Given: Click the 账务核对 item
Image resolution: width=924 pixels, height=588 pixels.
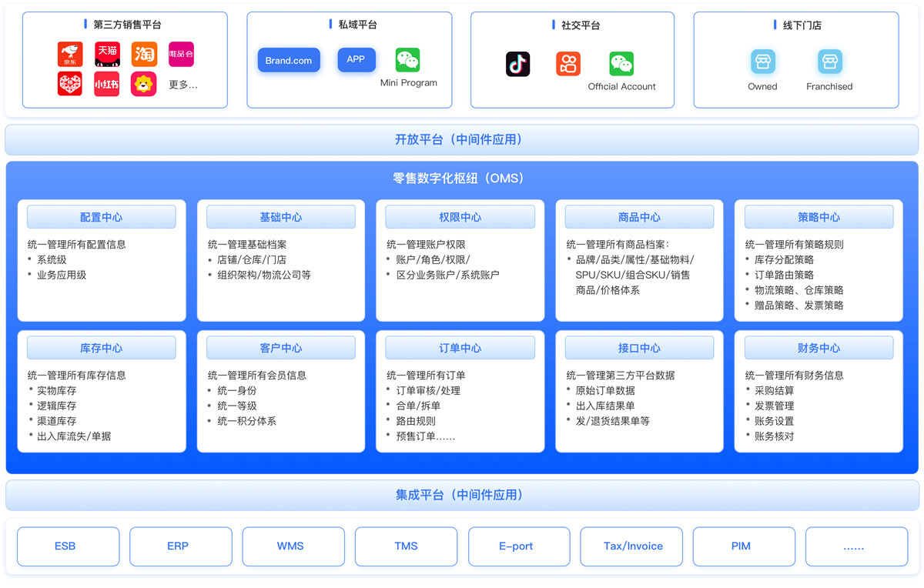Looking at the screenshot, I should click(774, 437).
